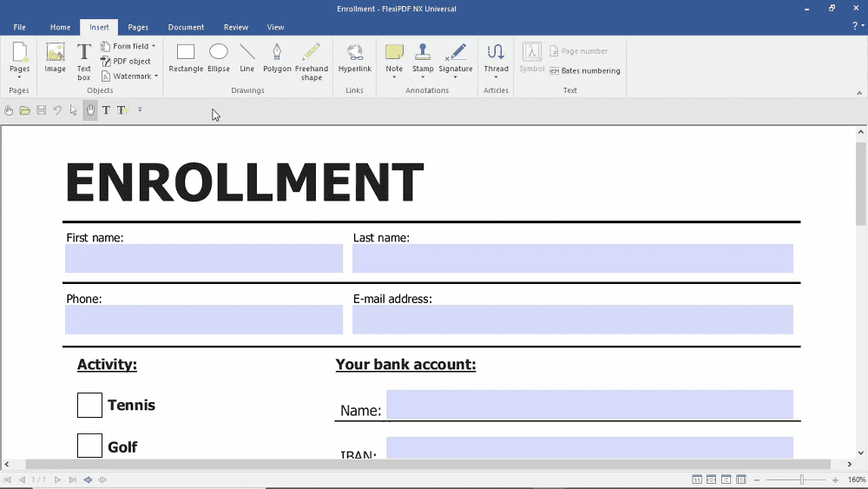This screenshot has width=868, height=489.
Task: Click the PDF object button
Action: point(126,61)
